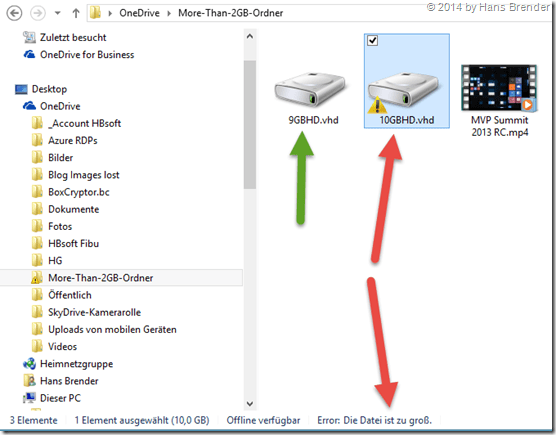Viewport: 556px width, 435px height.
Task: Click the Bilder folder icon
Action: [x=37, y=157]
